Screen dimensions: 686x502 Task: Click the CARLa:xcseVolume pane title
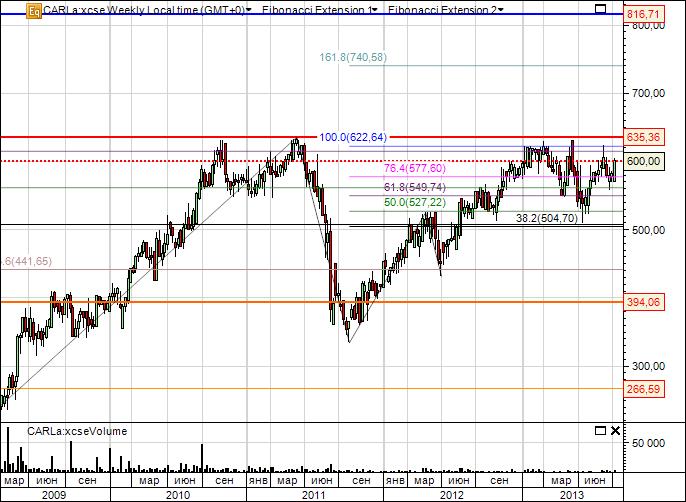77,431
